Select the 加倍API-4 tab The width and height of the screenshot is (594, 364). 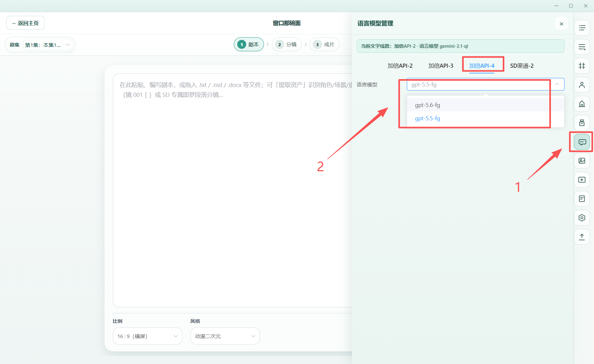[482, 66]
